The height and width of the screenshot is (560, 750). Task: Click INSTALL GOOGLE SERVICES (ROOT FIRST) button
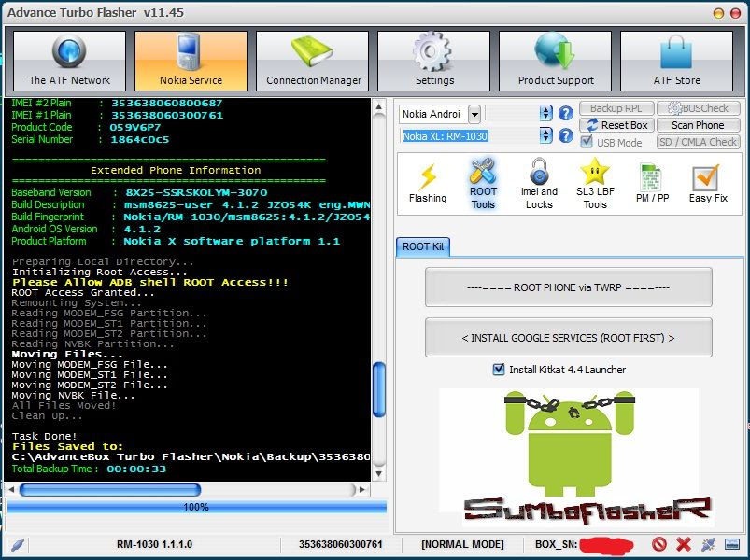click(x=568, y=338)
